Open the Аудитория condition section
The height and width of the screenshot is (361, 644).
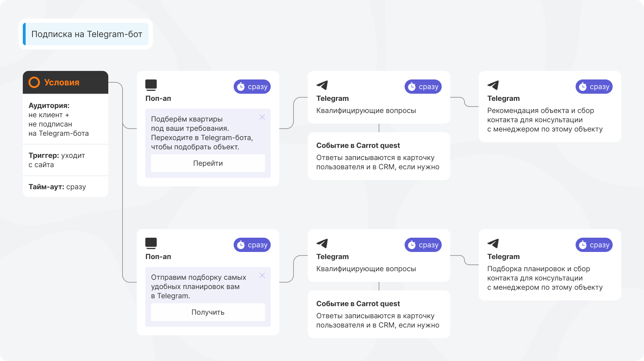[66, 119]
